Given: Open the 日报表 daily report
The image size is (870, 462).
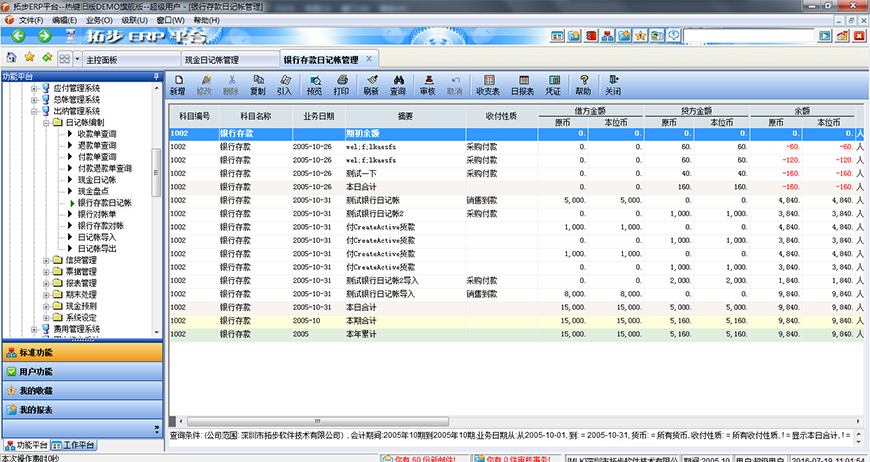Looking at the screenshot, I should [522, 84].
